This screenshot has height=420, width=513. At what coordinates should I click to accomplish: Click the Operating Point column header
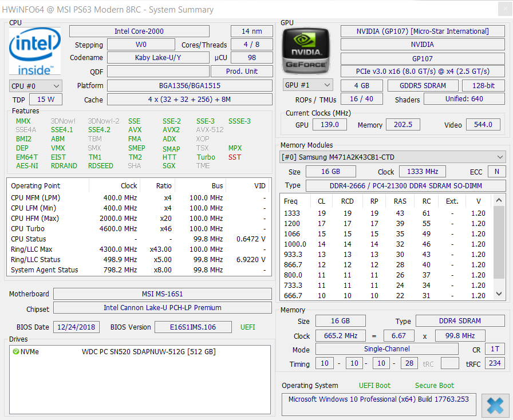(x=49, y=186)
